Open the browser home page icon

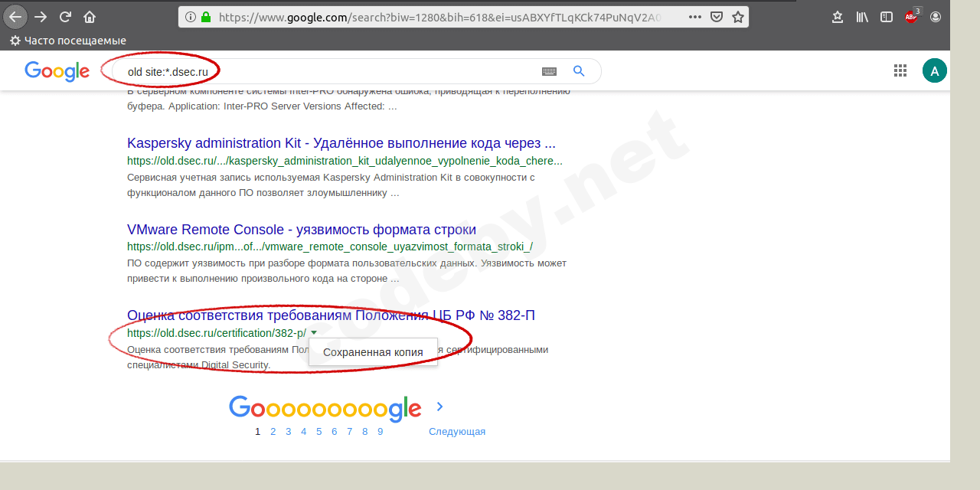click(x=90, y=17)
